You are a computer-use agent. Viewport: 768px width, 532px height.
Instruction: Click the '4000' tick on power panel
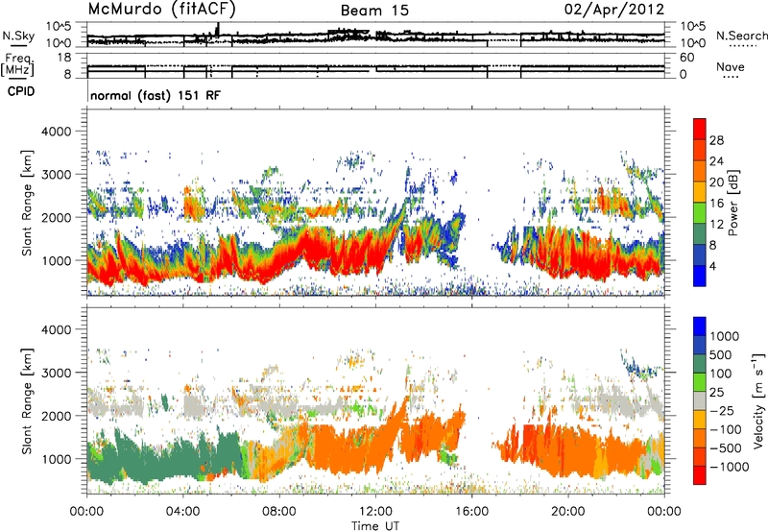point(58,132)
